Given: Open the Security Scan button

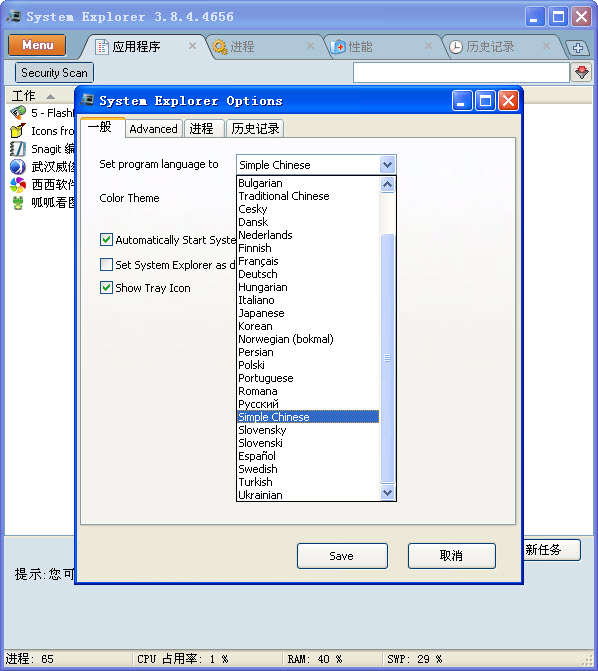Looking at the screenshot, I should coord(54,73).
